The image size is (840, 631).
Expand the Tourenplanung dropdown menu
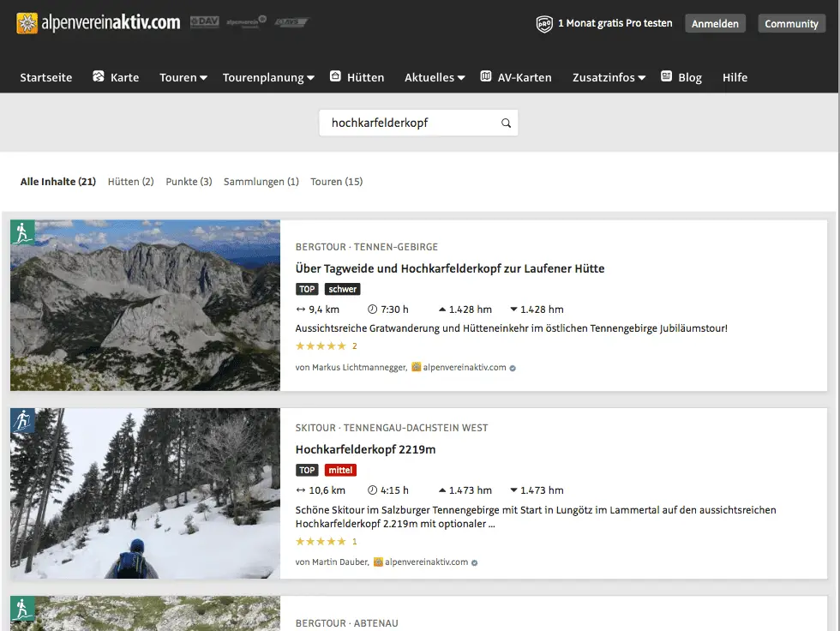(268, 78)
